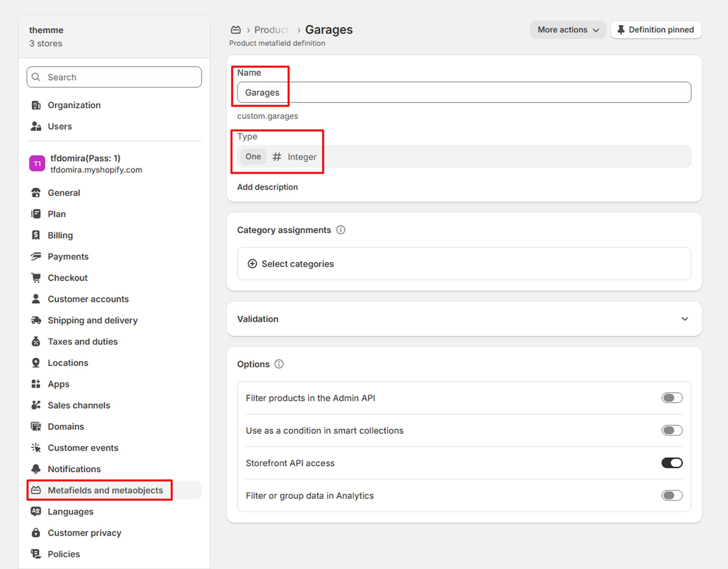Click the Customer accounts person icon
The height and width of the screenshot is (569, 728).
tap(36, 299)
